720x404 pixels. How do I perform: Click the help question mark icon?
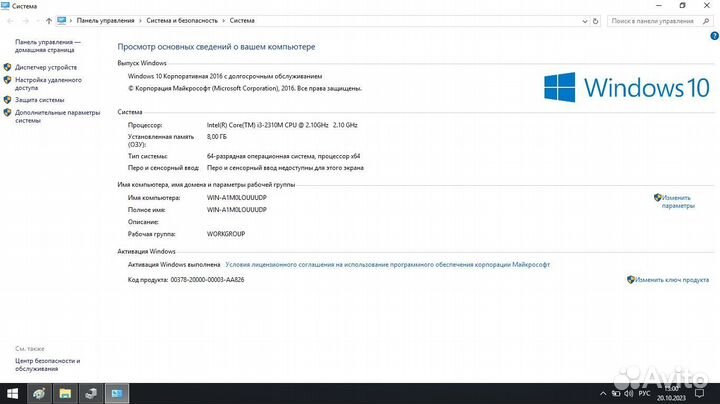pyautogui.click(x=714, y=36)
